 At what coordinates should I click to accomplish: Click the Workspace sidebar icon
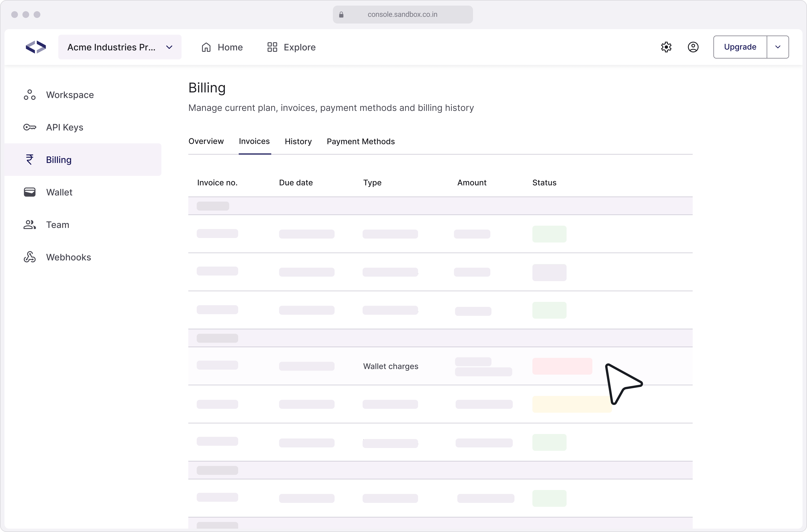coord(30,95)
